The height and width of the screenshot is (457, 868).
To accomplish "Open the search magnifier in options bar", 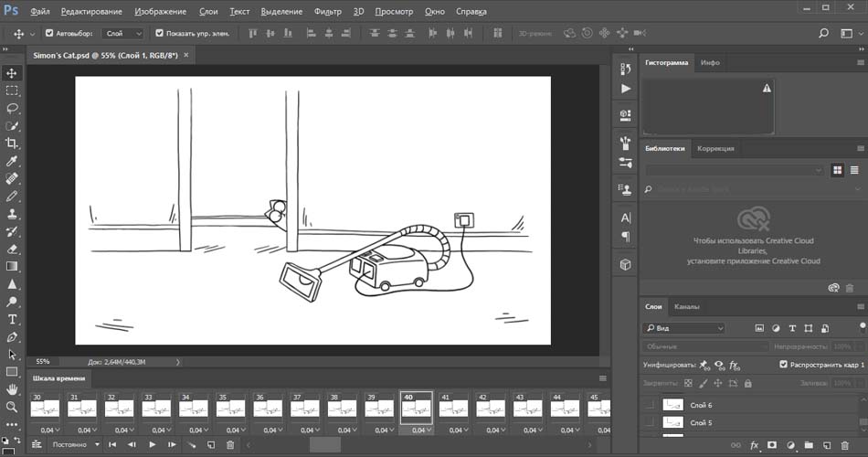I will [x=824, y=33].
